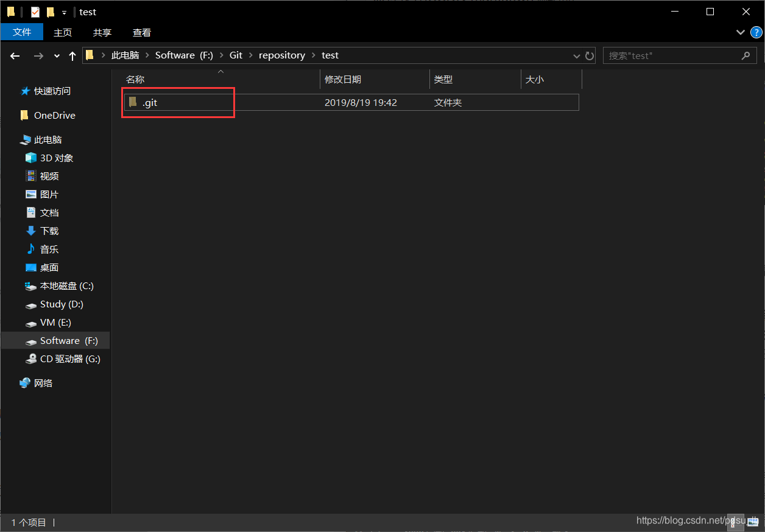Click the 网络 network icon
The image size is (765, 532).
pos(25,383)
